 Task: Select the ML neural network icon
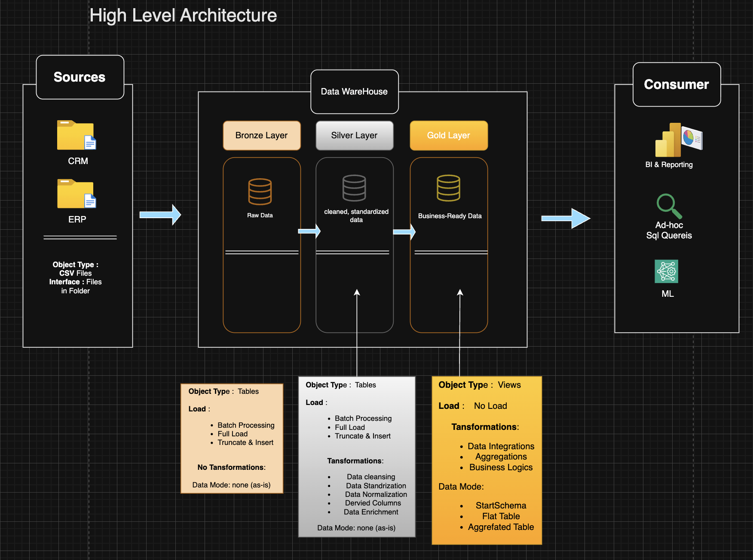click(667, 271)
